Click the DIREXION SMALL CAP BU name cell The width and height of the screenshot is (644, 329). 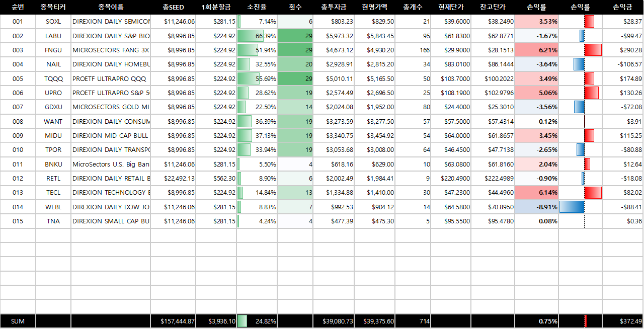point(111,221)
